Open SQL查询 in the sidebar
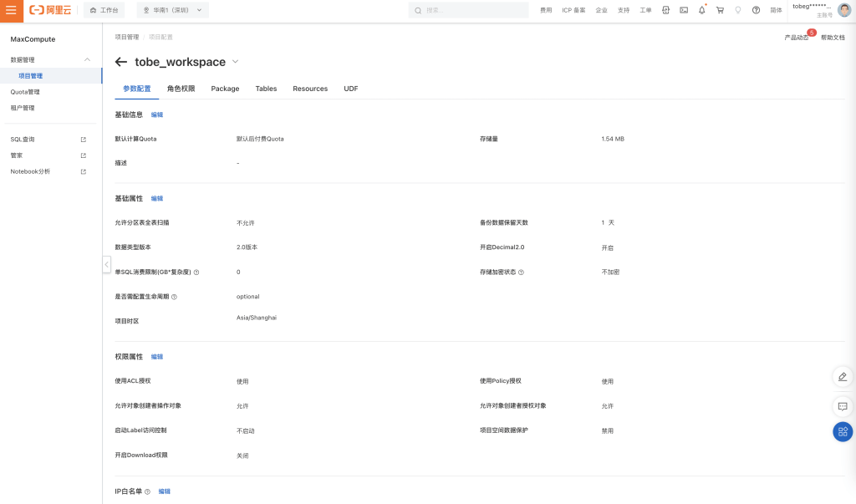The width and height of the screenshot is (856, 504). pyautogui.click(x=23, y=140)
